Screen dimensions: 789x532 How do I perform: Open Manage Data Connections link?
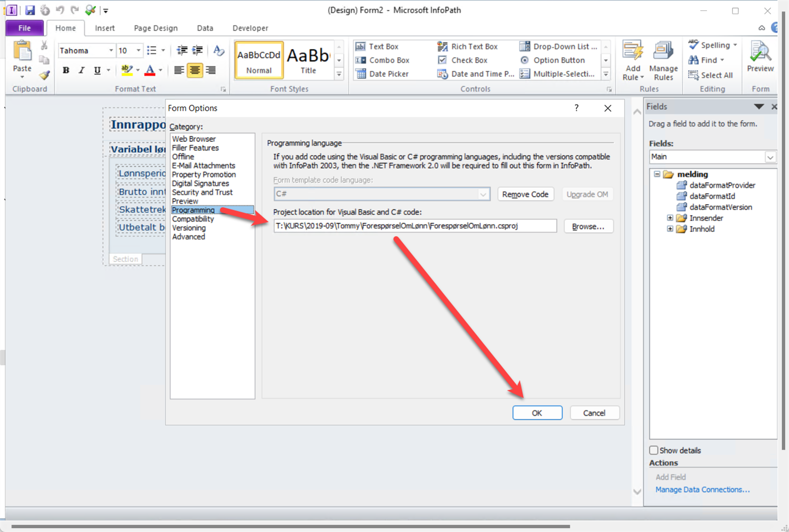point(702,490)
